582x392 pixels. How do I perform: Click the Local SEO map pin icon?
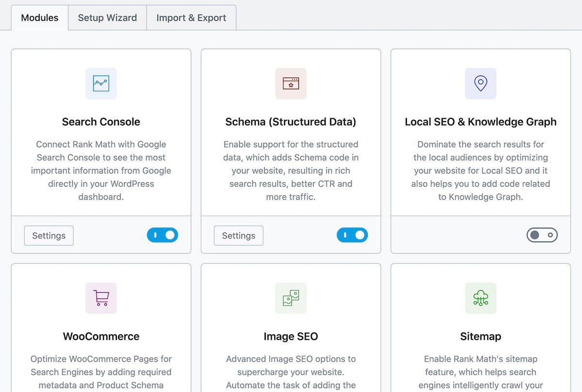coord(480,83)
